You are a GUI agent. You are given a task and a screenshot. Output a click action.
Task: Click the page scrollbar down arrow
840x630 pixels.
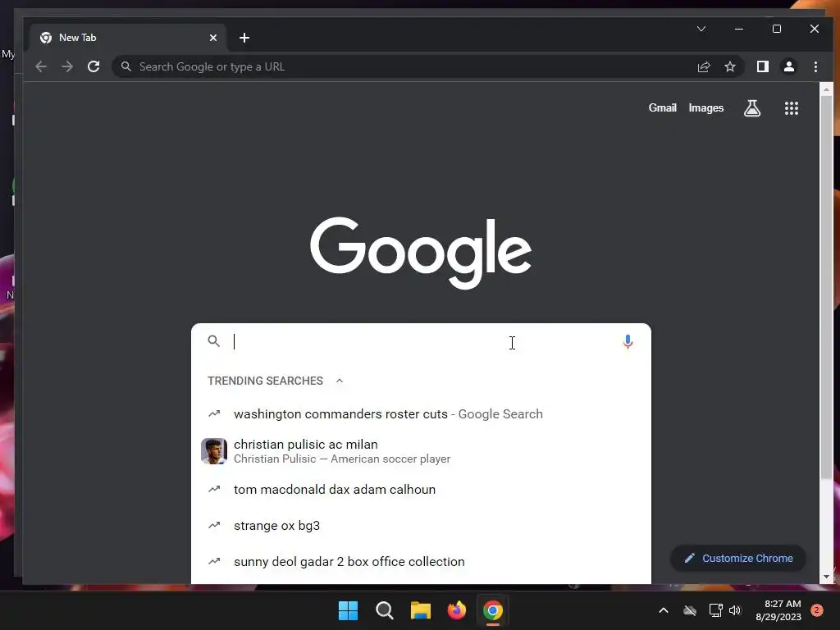click(826, 577)
